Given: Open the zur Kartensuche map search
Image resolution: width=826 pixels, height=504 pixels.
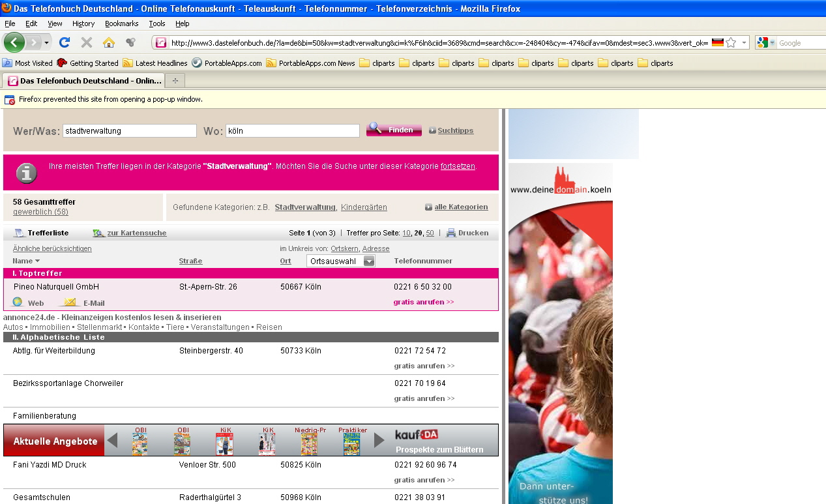Looking at the screenshot, I should click(98, 233).
